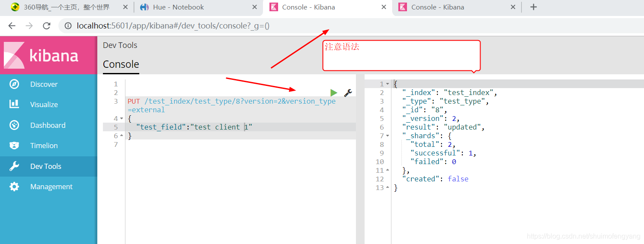Open Discover via its compass icon
This screenshot has width=644, height=244.
tap(14, 84)
